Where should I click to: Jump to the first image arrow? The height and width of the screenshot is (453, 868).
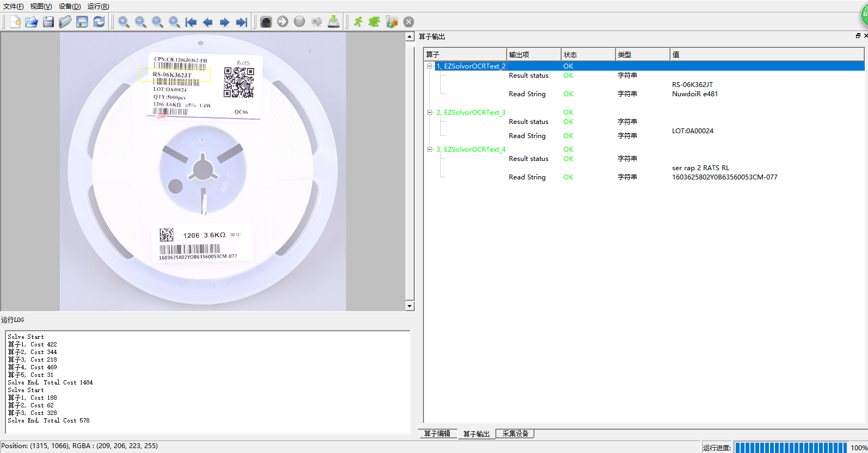pos(191,22)
